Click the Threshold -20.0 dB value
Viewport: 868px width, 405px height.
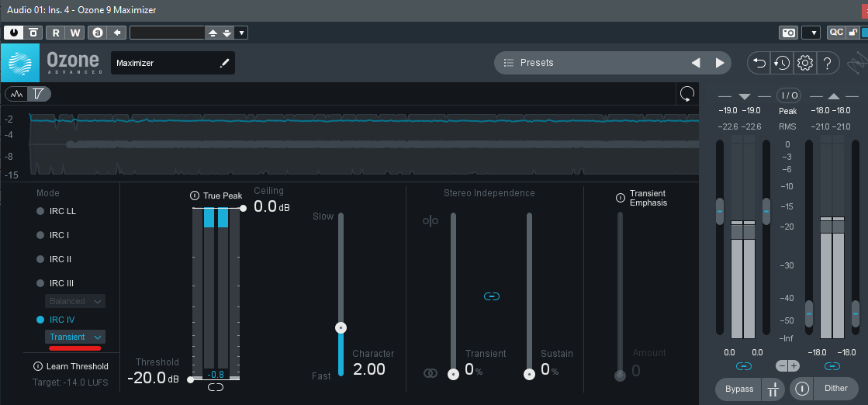[x=154, y=378]
